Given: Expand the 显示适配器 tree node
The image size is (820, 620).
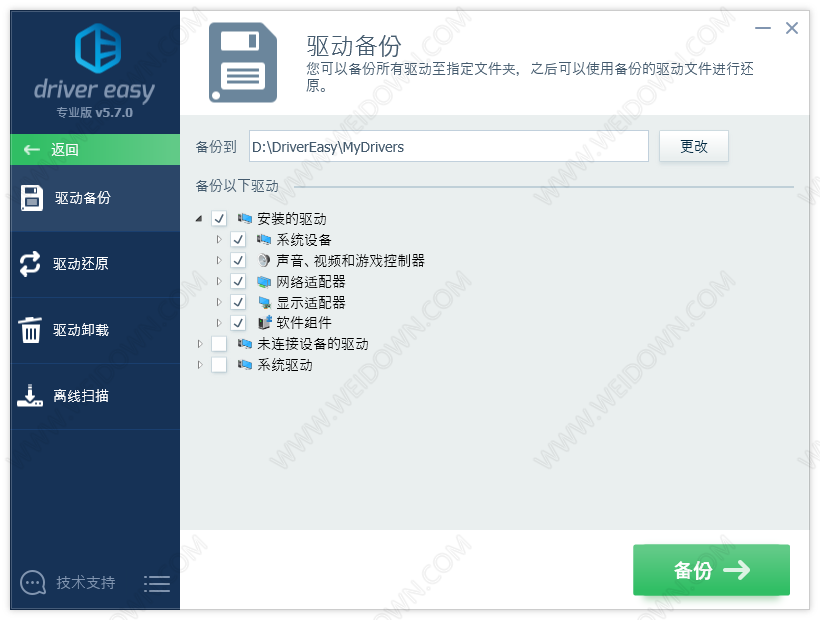Looking at the screenshot, I should click(219, 302).
